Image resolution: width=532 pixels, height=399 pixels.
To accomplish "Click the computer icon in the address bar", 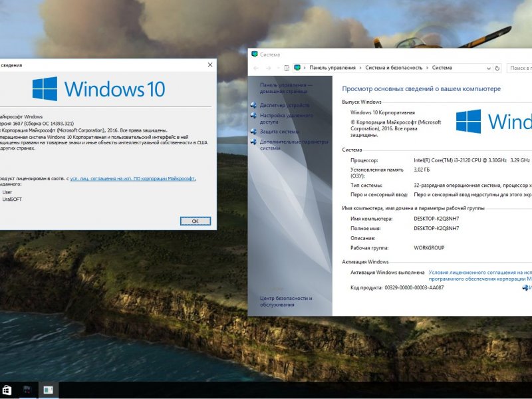I will (297, 68).
